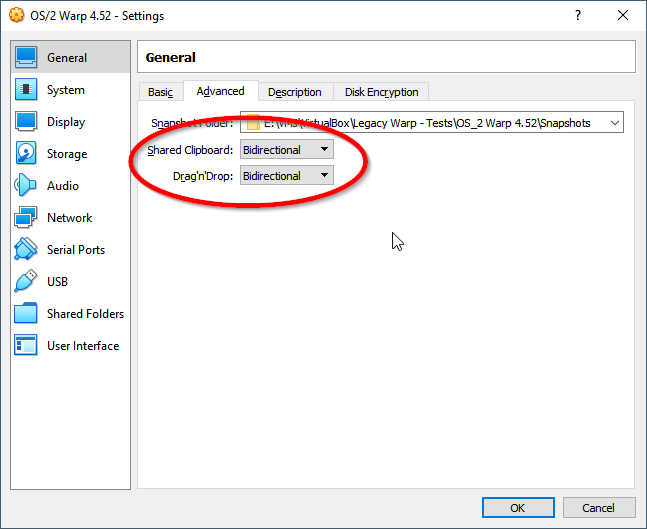
Task: Switch to the Basic tab
Action: 161,92
